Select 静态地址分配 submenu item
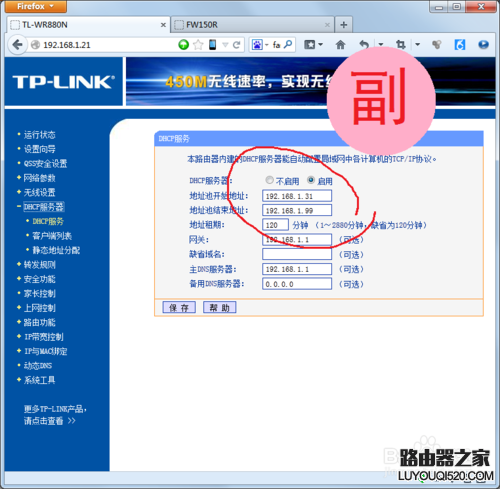Screen dimensions: 500x489 [56, 250]
